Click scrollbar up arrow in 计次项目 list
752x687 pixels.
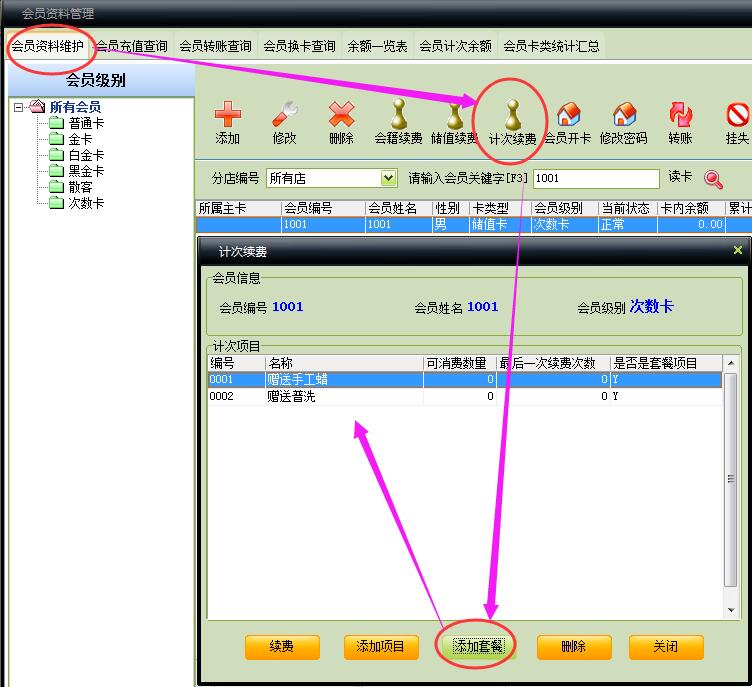(730, 363)
